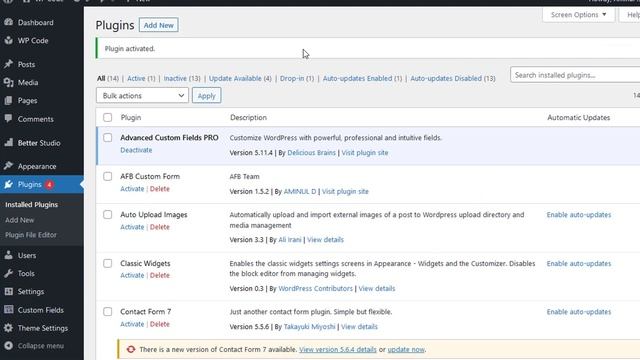Click the Collapse menu arrow icon
This screenshot has width=640, height=360.
click(9, 346)
